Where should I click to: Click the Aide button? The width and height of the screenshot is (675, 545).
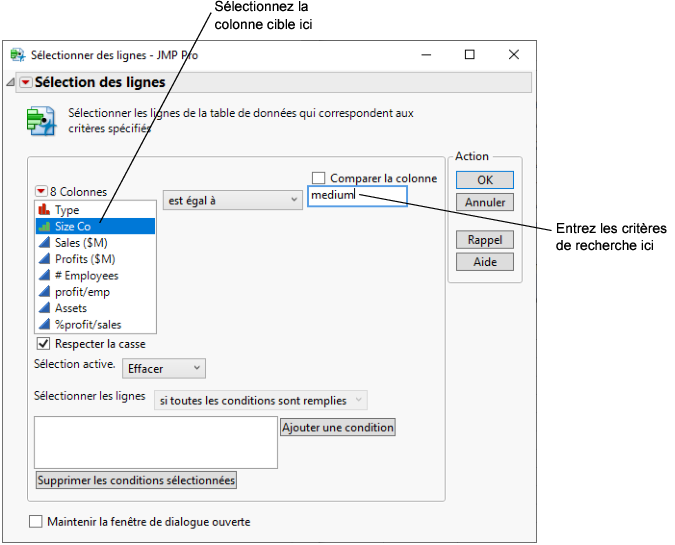[x=485, y=262]
